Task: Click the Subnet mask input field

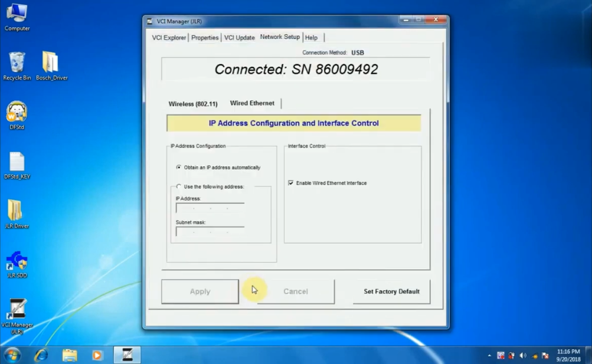Action: click(210, 232)
